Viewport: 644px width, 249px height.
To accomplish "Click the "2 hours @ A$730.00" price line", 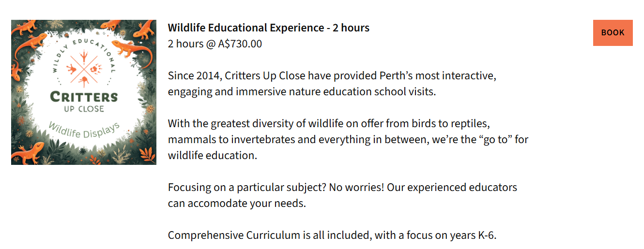I will pyautogui.click(x=215, y=44).
